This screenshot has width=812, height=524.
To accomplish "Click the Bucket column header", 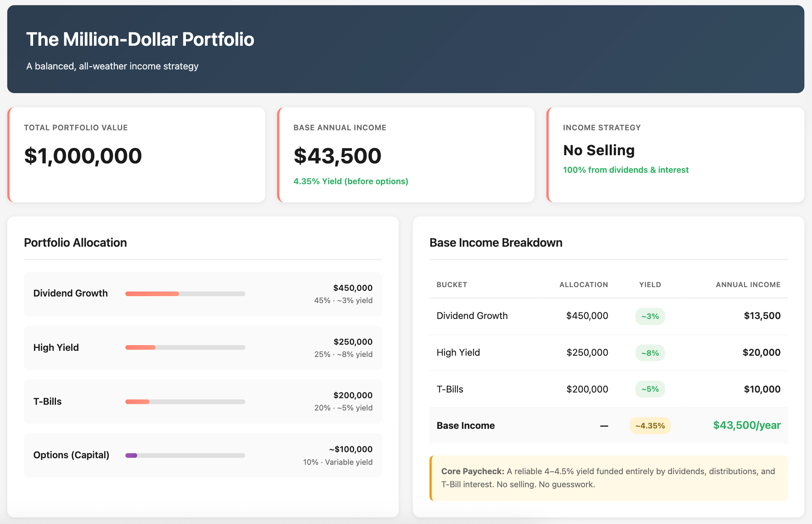I will point(452,285).
